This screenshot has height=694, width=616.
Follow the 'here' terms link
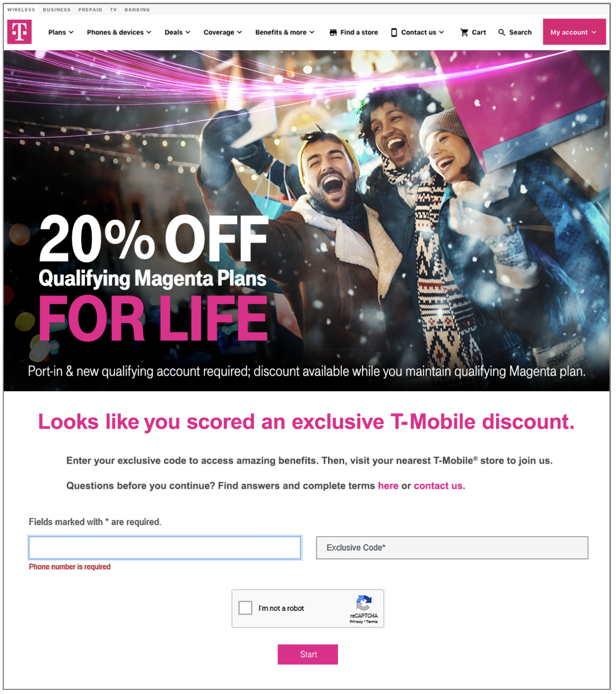tap(388, 486)
